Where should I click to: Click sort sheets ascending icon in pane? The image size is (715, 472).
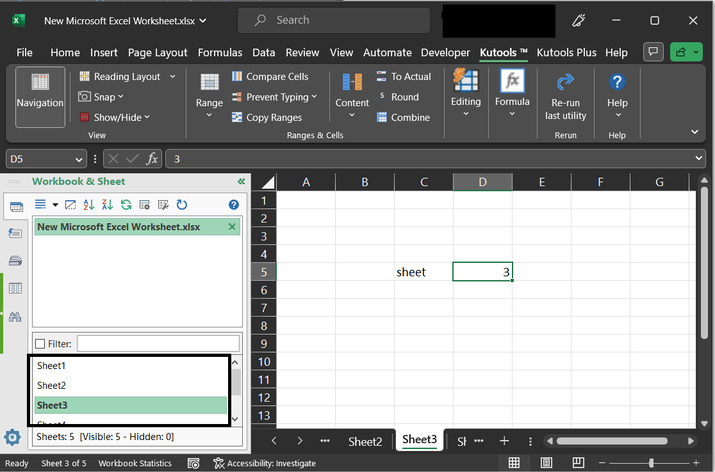[88, 205]
